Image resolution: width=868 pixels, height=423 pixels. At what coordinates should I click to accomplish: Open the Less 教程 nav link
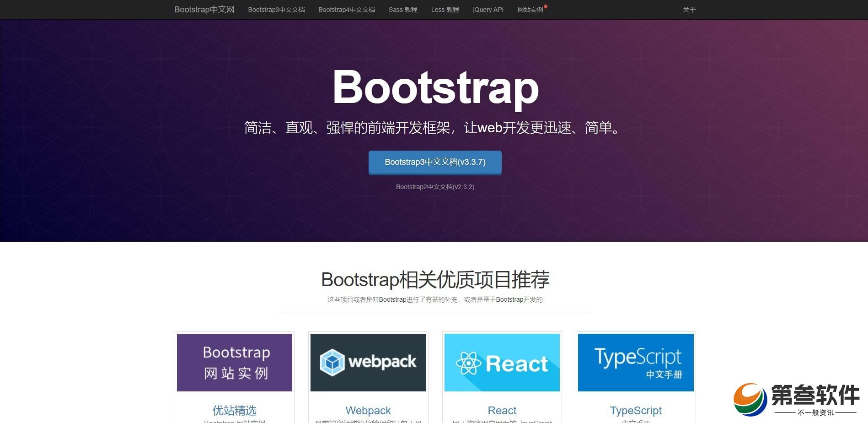click(445, 10)
